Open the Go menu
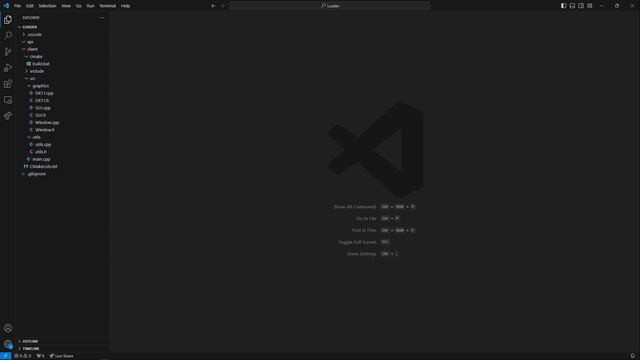This screenshot has width=640, height=360. pyautogui.click(x=78, y=6)
